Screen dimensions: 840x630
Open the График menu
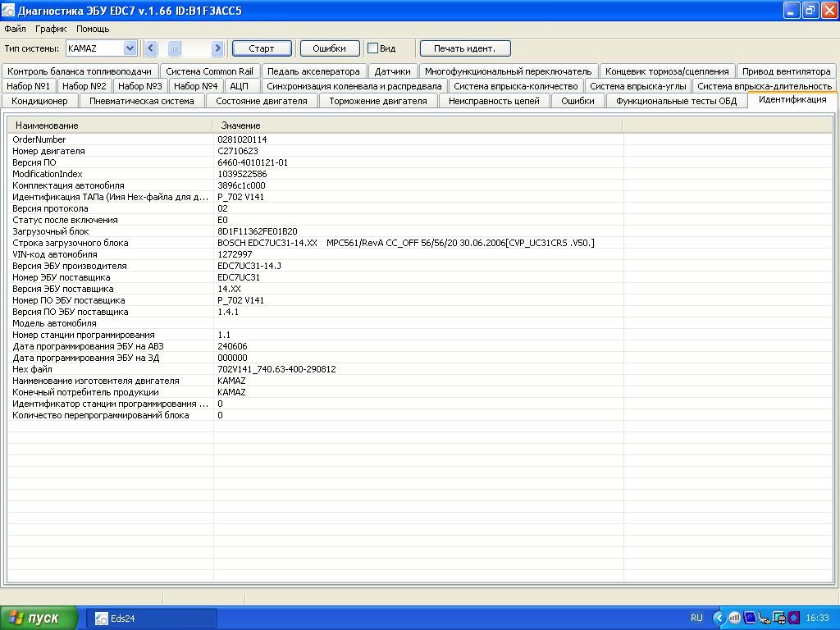pyautogui.click(x=51, y=29)
